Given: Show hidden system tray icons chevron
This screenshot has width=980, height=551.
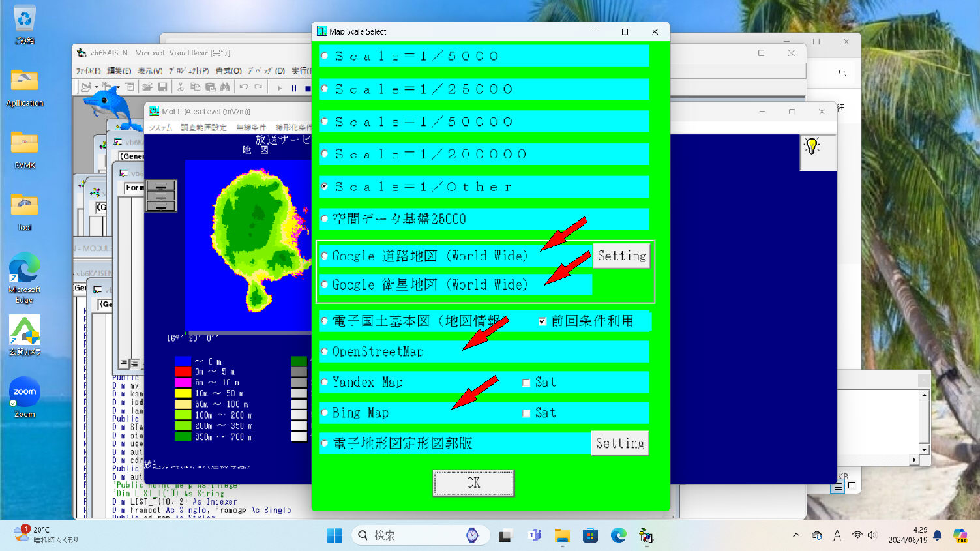Looking at the screenshot, I should pos(795,535).
